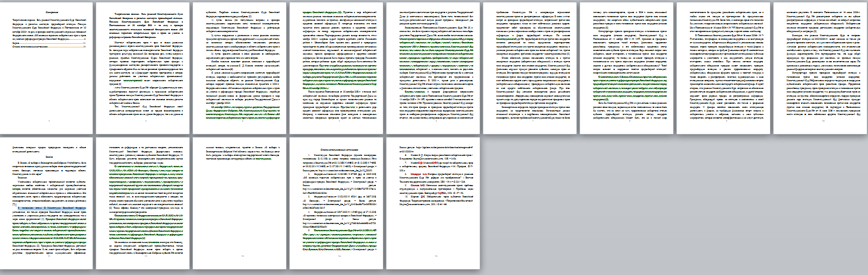
Task: Click the sources list entry in the table of contents
Action: pos(49,47)
